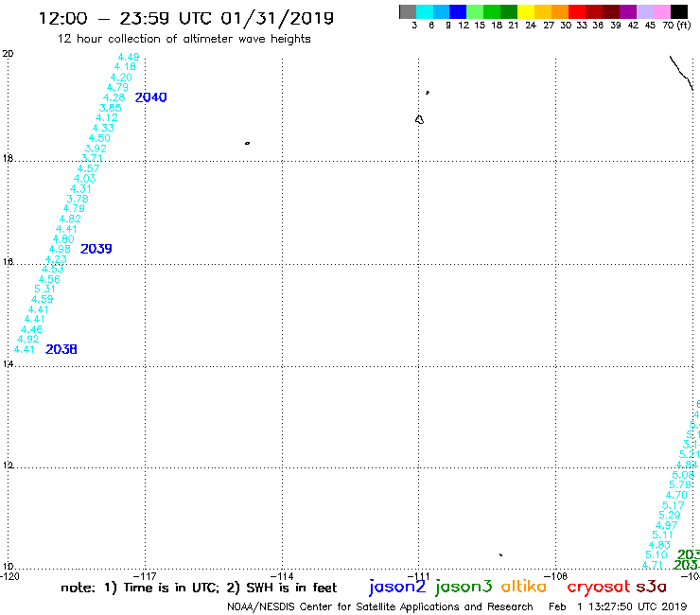The height and width of the screenshot is (615, 700).
Task: Click the altika satellite label
Action: click(523, 587)
